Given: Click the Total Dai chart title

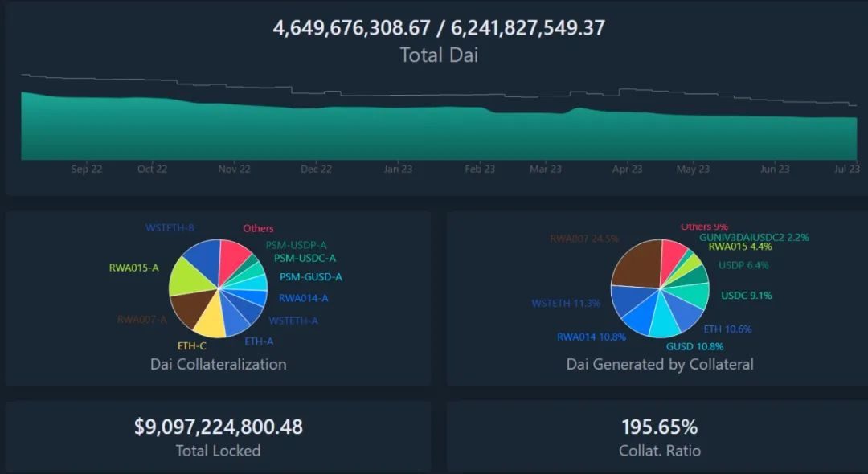Looking at the screenshot, I should 439,55.
